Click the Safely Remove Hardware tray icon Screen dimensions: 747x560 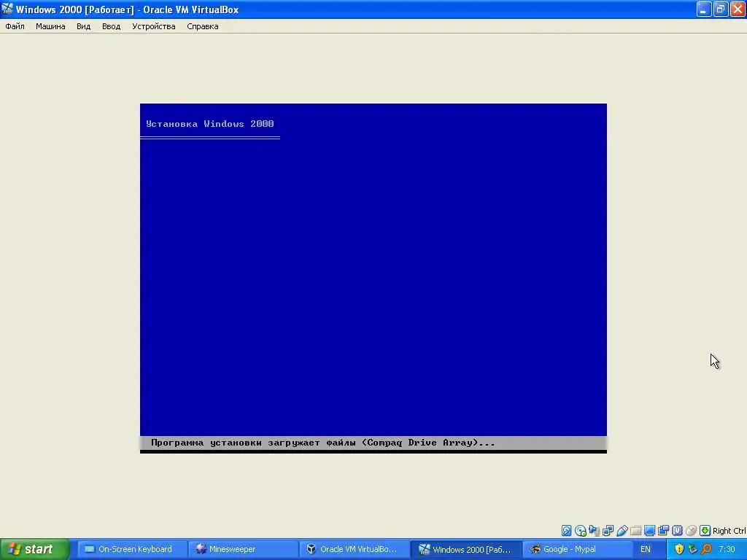click(693, 549)
